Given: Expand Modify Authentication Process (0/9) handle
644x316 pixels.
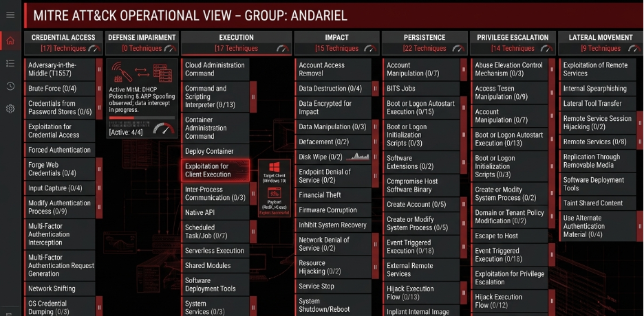Looking at the screenshot, I should [x=99, y=207].
